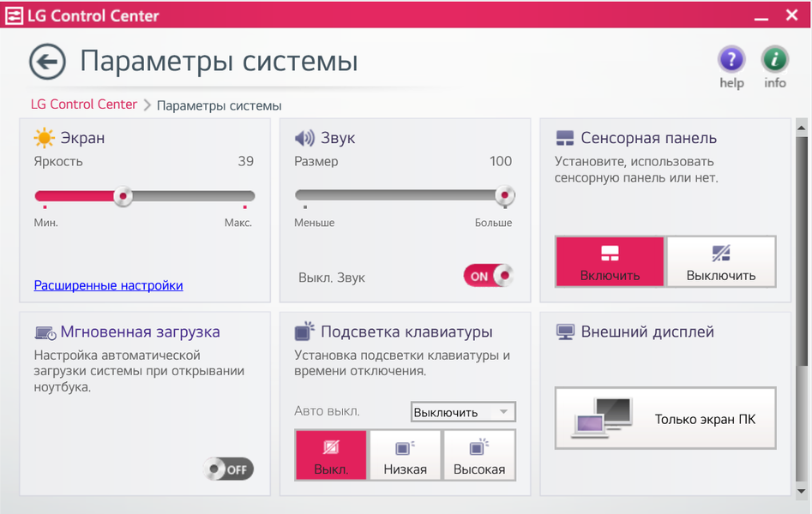
Task: Click the vertical scrollbar thumb
Action: (x=801, y=250)
